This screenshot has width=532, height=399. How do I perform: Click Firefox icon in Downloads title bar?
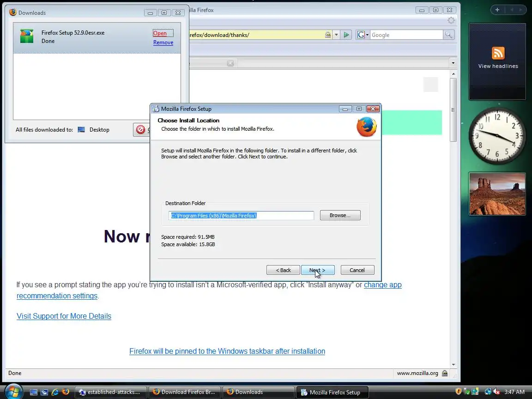pyautogui.click(x=13, y=12)
